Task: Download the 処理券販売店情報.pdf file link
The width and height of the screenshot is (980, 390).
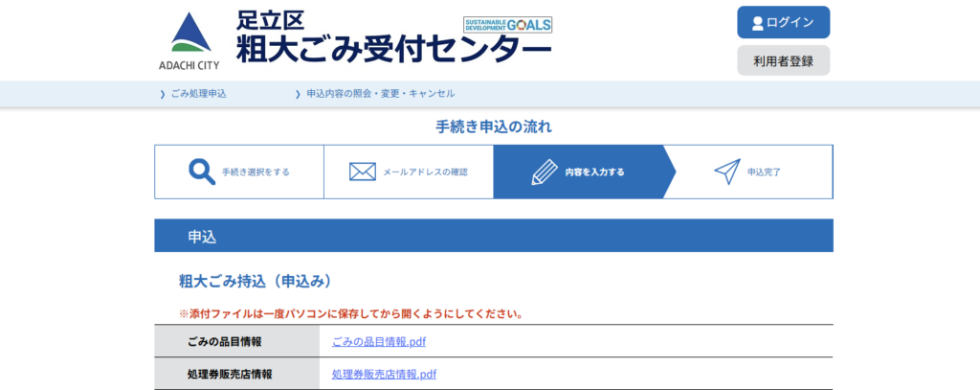Action: 384,374
